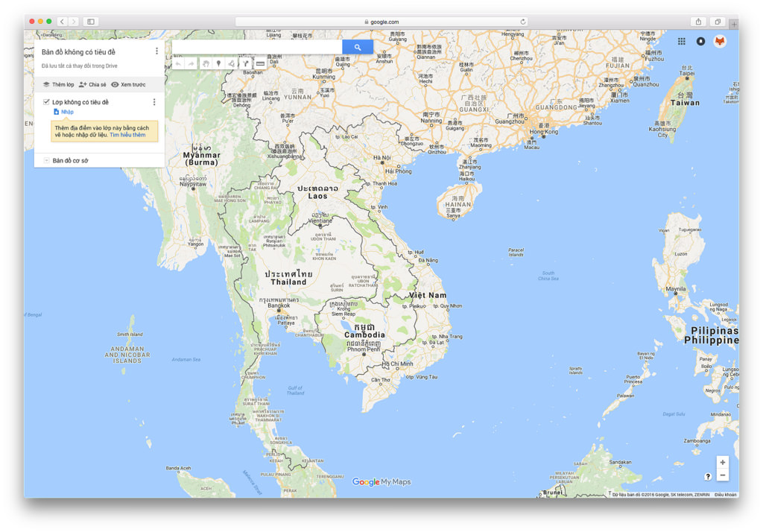Screen dimensions: 763x532
Task: Toggle the Safari sidebar button
Action: (91, 22)
